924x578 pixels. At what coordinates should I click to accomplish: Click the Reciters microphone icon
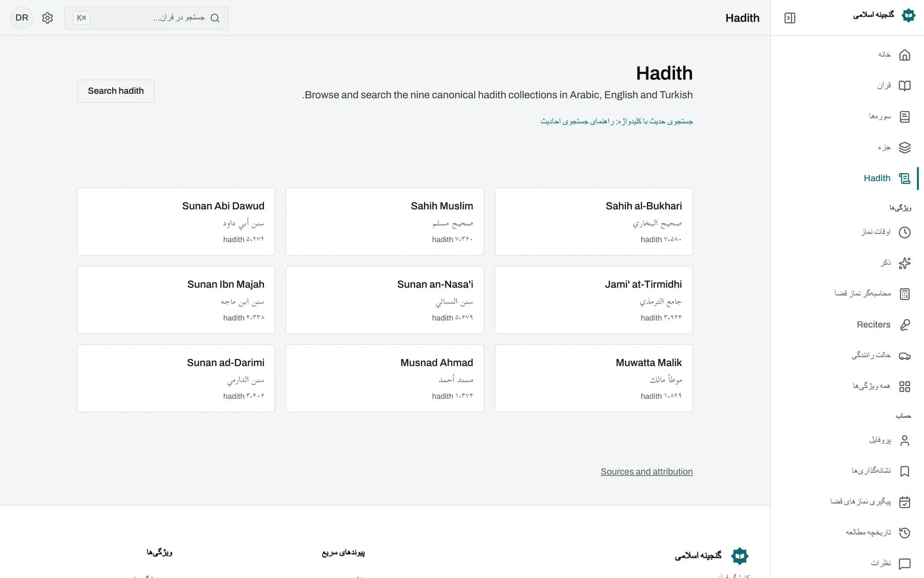pyautogui.click(x=904, y=325)
